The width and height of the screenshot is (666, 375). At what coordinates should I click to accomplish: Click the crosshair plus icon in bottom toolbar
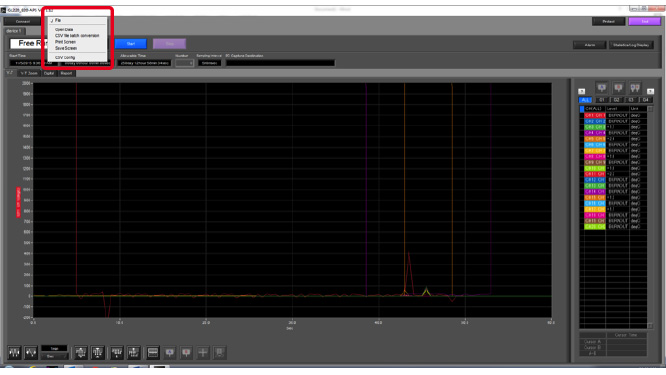203,352
